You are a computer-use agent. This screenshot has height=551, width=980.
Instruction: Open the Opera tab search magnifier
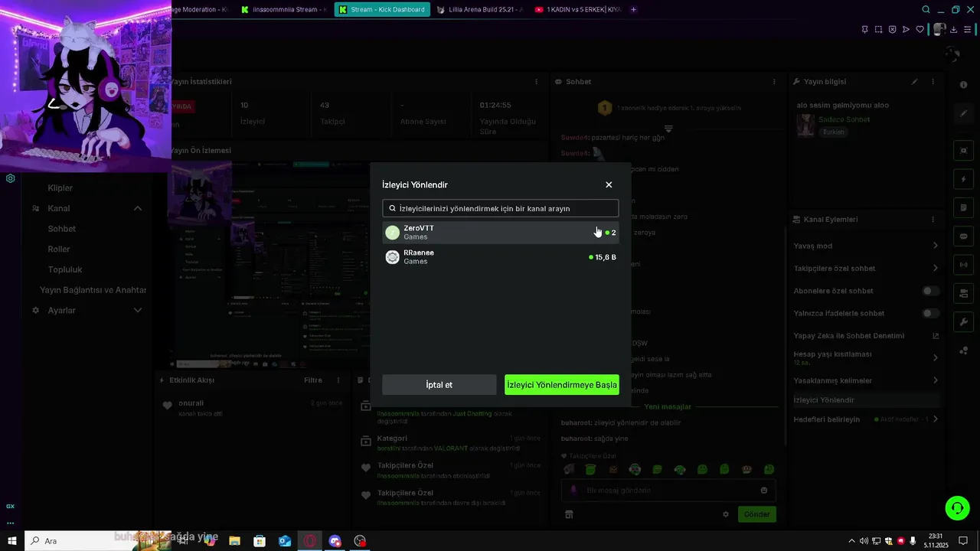[926, 9]
